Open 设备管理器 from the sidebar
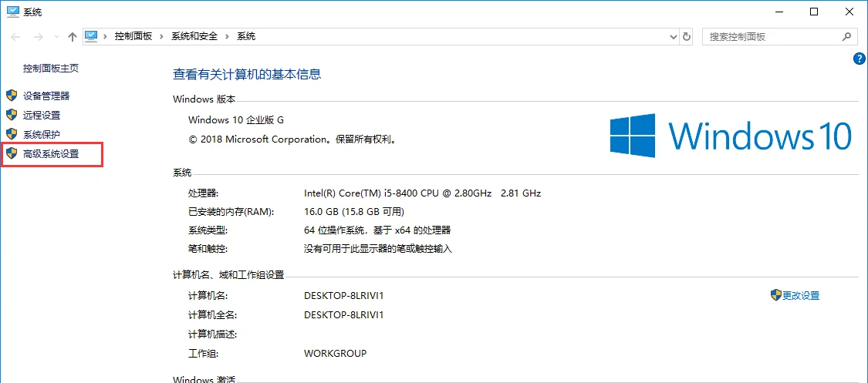 [46, 96]
